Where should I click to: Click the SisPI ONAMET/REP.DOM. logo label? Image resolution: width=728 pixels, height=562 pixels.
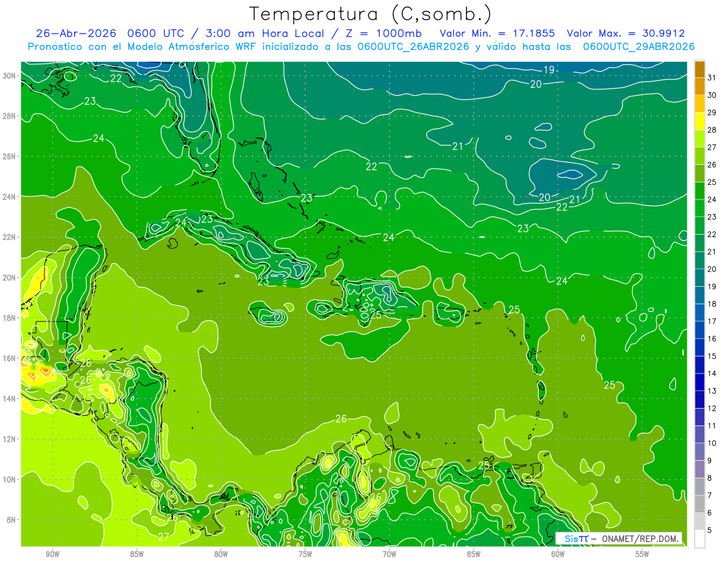pos(618,538)
